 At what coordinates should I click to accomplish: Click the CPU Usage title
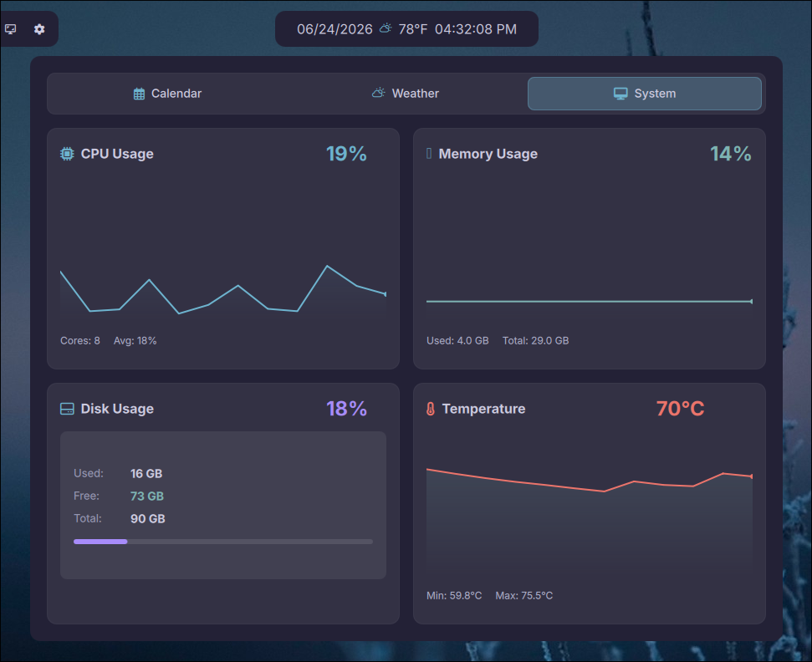[x=117, y=154]
